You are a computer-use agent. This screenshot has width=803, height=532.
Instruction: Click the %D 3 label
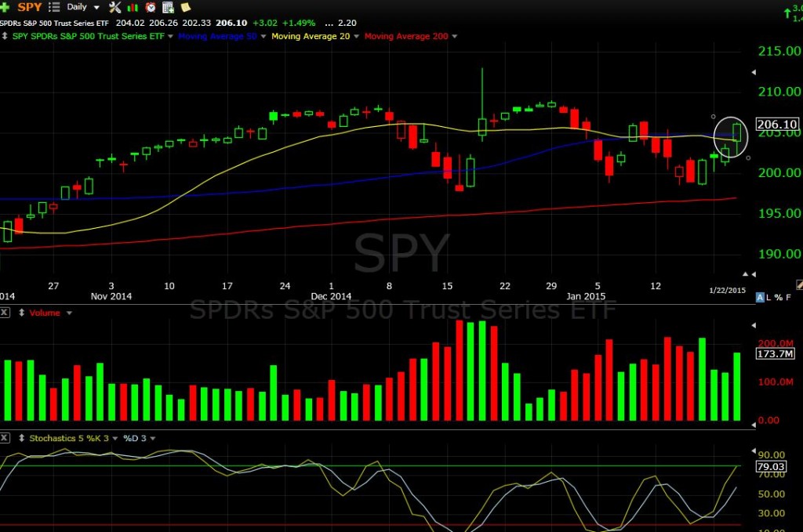[x=135, y=438]
